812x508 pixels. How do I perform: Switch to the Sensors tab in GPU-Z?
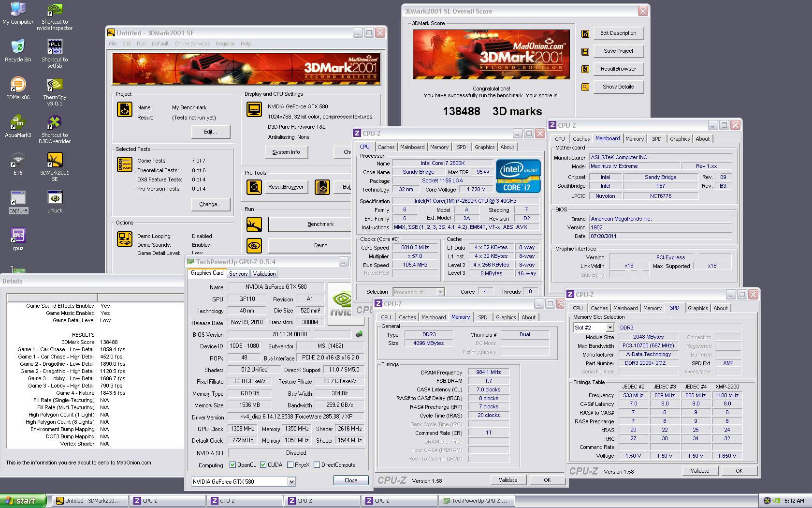coord(238,274)
